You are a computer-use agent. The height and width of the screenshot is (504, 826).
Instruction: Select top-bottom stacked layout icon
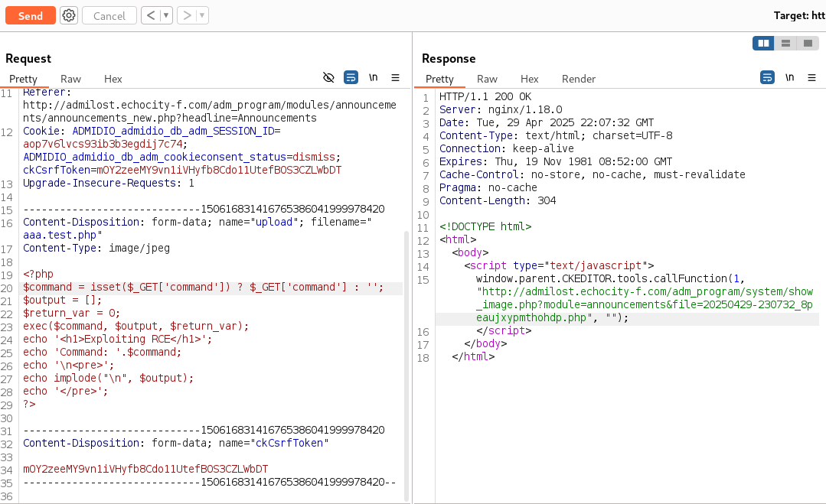785,43
